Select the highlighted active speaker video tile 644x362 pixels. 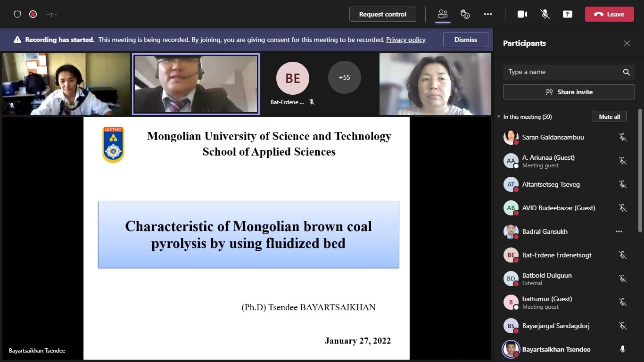click(196, 84)
